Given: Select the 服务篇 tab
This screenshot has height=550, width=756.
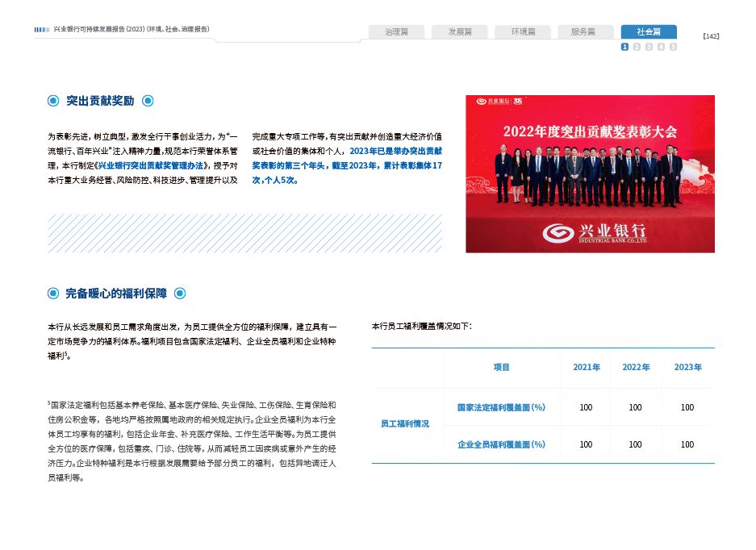Looking at the screenshot, I should [583, 32].
